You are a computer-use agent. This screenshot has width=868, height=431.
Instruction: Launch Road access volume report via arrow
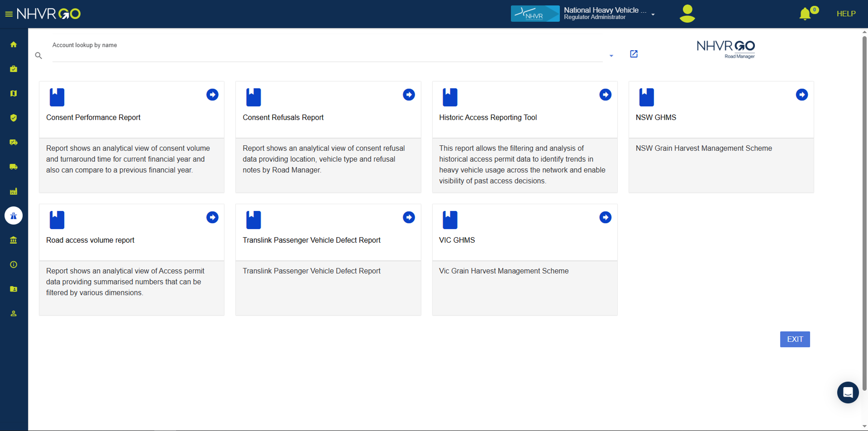point(212,218)
